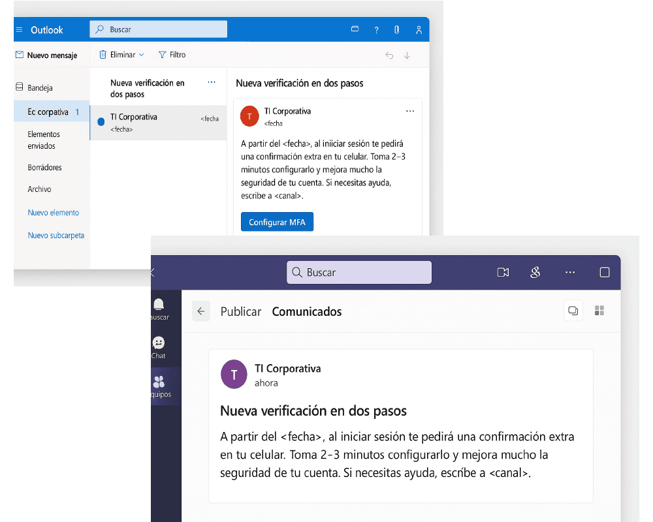Click the Teams Buscar search box
The width and height of the screenshot is (653, 522).
pyautogui.click(x=359, y=272)
